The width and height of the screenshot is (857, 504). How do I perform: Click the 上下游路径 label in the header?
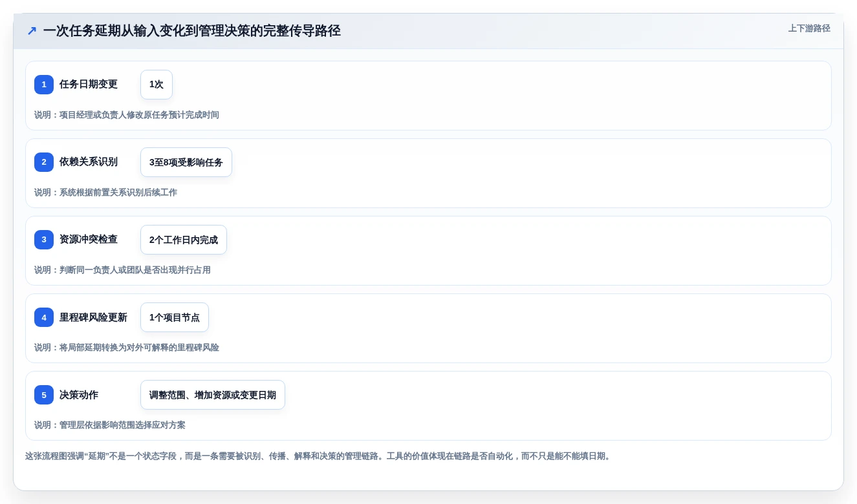[809, 28]
